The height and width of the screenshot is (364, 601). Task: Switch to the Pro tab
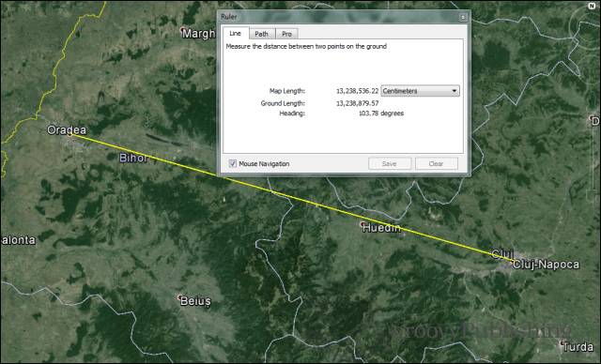[x=286, y=34]
